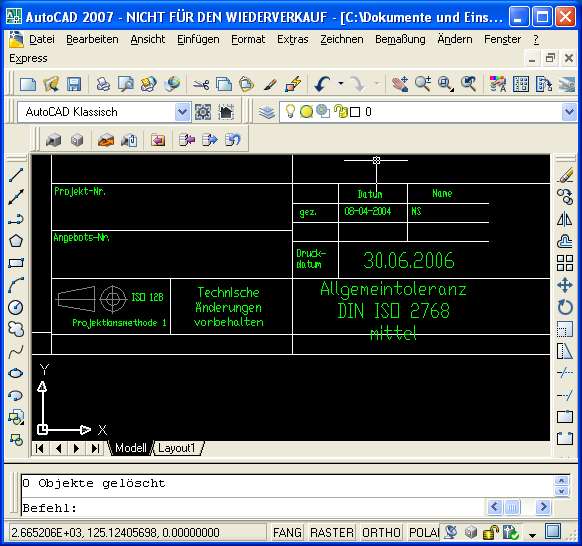Image resolution: width=582 pixels, height=546 pixels.
Task: Activate Zoom Realtime magnifier icon
Action: (423, 84)
